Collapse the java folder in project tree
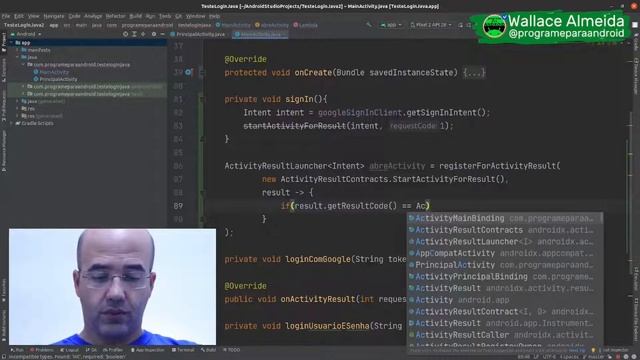 (x=18, y=58)
